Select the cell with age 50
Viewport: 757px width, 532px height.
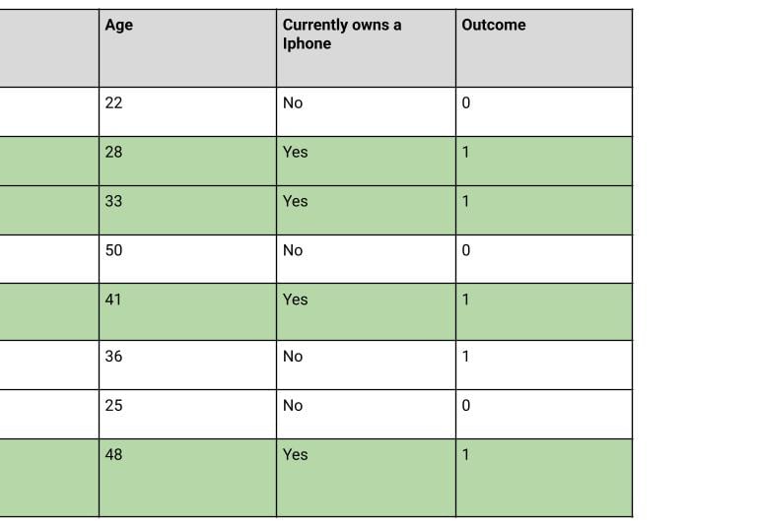[113, 250]
